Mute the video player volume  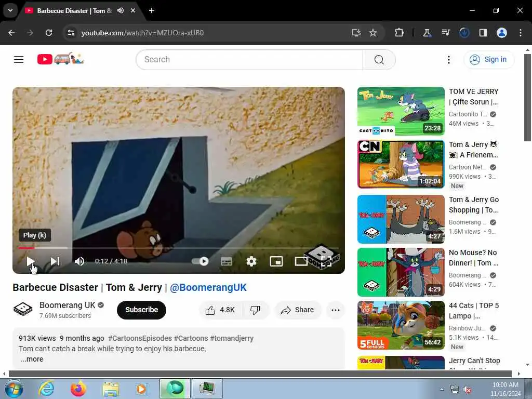(x=79, y=261)
